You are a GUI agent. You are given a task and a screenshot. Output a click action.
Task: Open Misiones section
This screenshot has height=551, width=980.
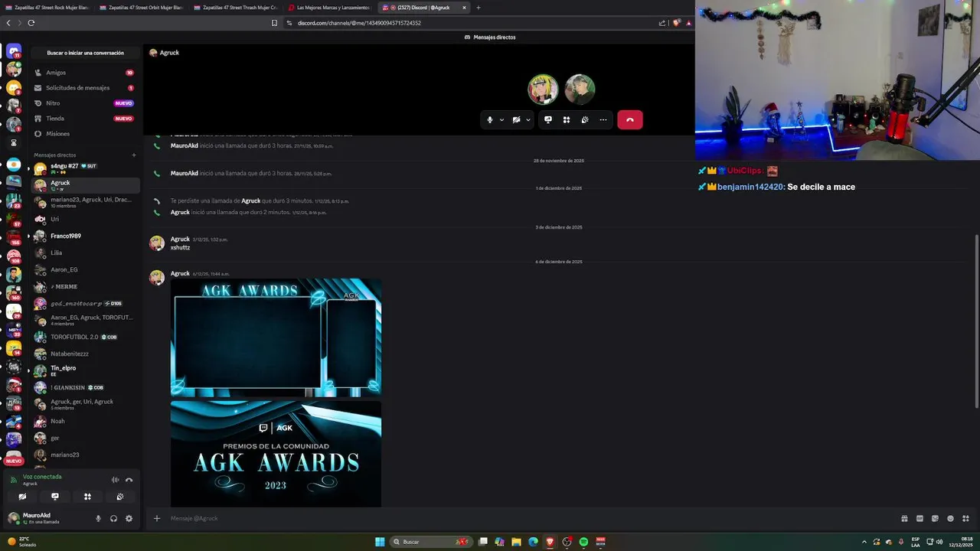(85, 134)
